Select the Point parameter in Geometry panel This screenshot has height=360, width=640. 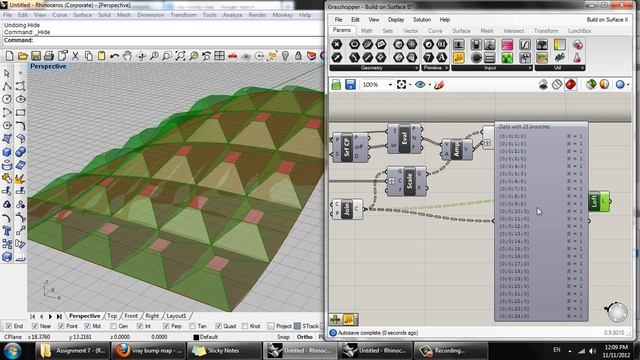[337, 44]
